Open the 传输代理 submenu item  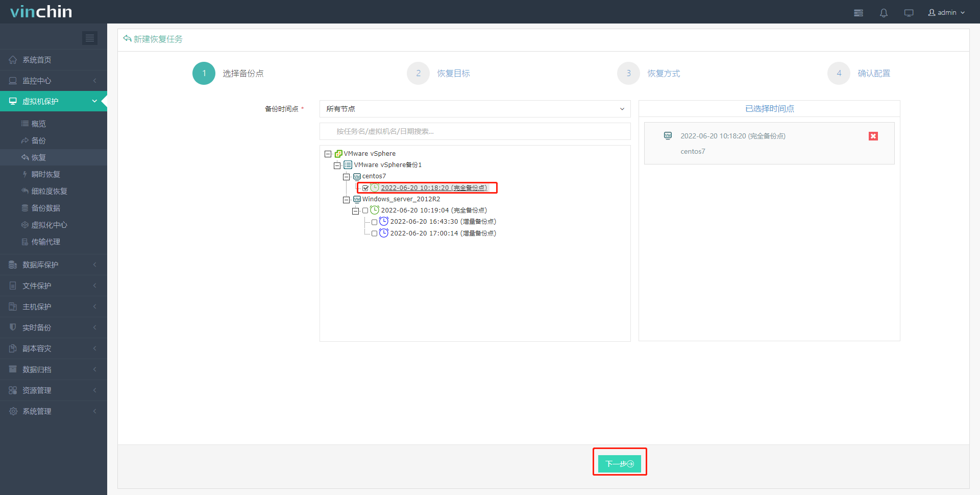pyautogui.click(x=54, y=242)
